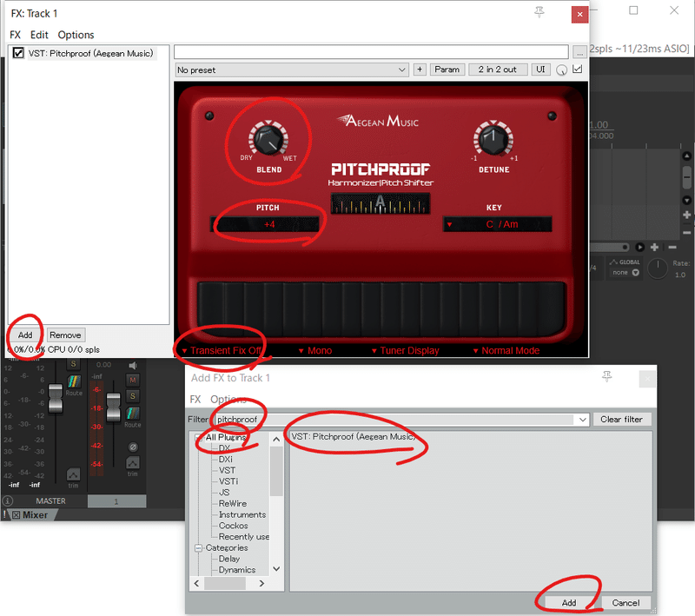Toggle the plugin bypass checkbox at top right
The image size is (695, 616).
[578, 70]
